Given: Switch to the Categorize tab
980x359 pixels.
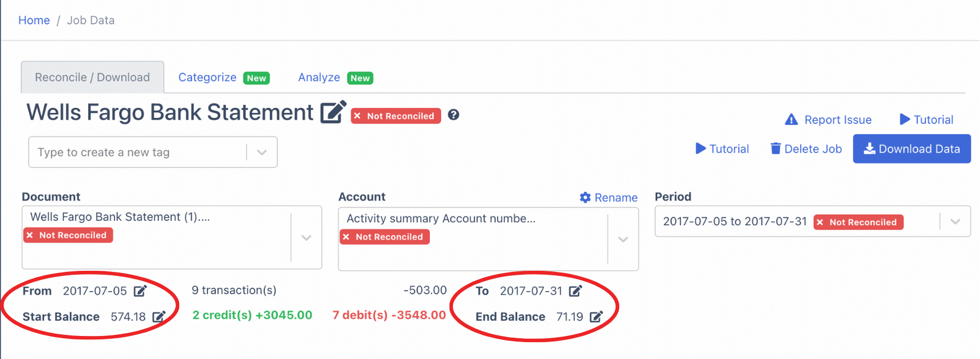Looking at the screenshot, I should (x=207, y=77).
